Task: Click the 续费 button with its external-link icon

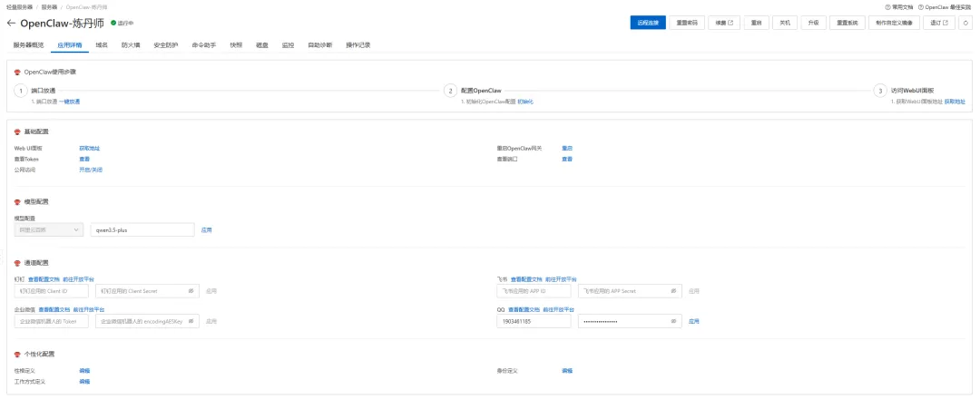Action: [723, 23]
